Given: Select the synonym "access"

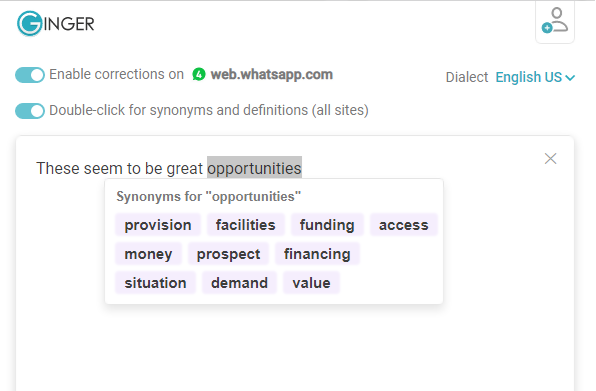Looking at the screenshot, I should [x=404, y=225].
